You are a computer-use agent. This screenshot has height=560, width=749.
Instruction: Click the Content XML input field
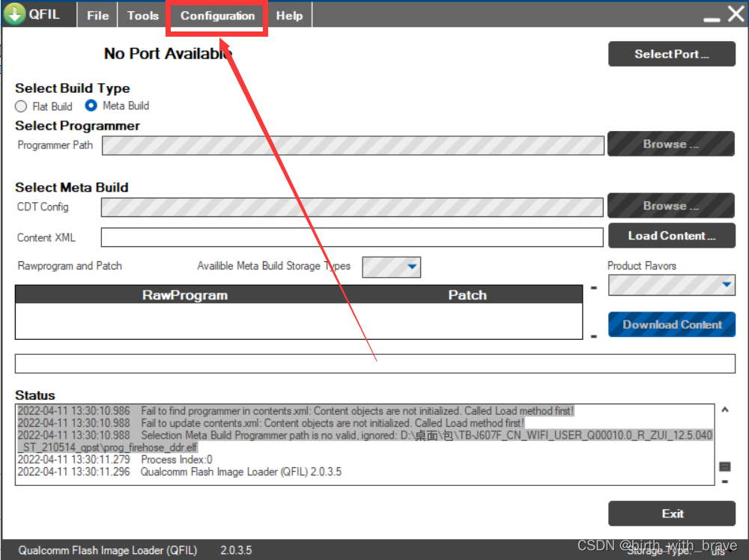pyautogui.click(x=352, y=237)
